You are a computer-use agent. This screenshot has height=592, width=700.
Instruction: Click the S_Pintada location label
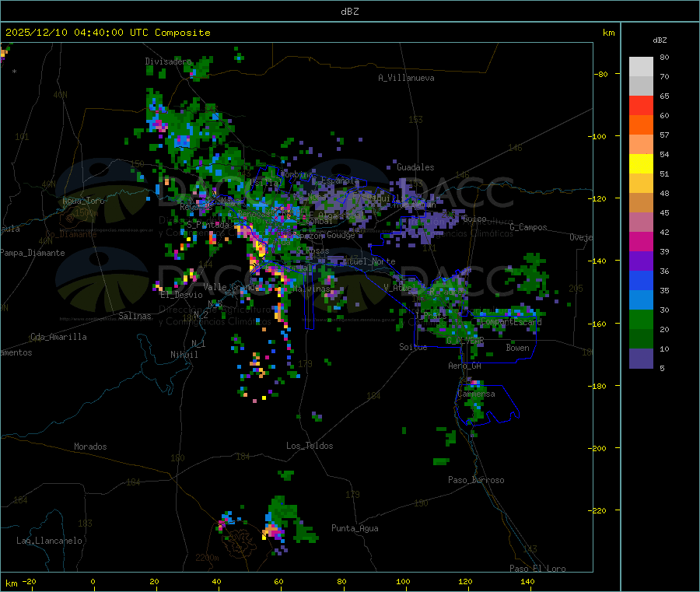click(208, 225)
